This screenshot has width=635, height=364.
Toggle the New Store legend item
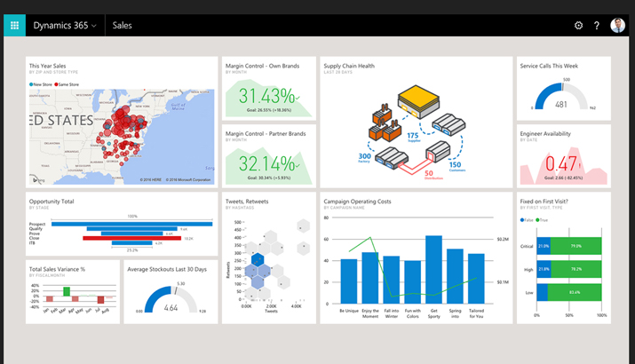(41, 84)
